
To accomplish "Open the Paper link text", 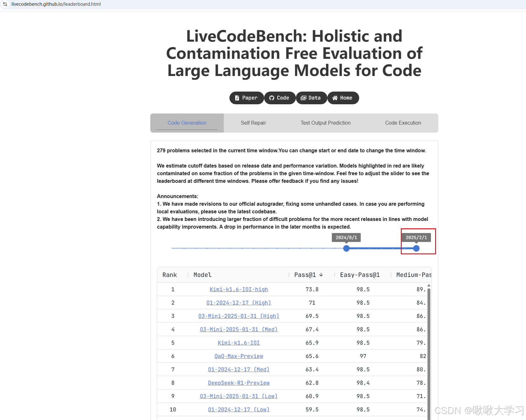I will [250, 98].
